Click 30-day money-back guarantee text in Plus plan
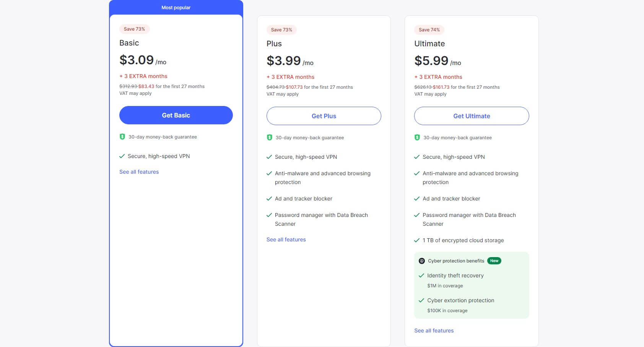The width and height of the screenshot is (644, 347). [x=310, y=138]
